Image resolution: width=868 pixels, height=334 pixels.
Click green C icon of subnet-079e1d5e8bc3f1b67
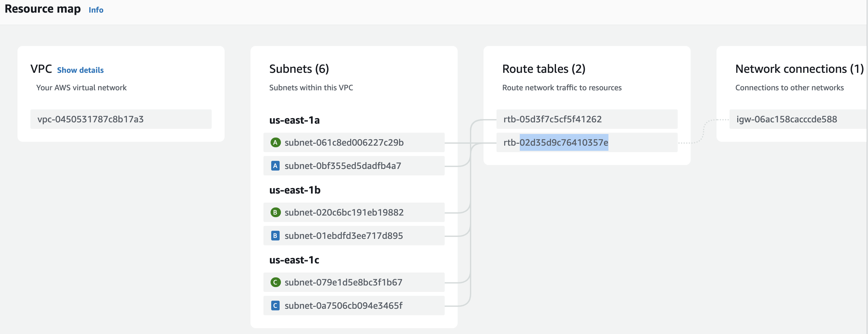pyautogui.click(x=275, y=282)
